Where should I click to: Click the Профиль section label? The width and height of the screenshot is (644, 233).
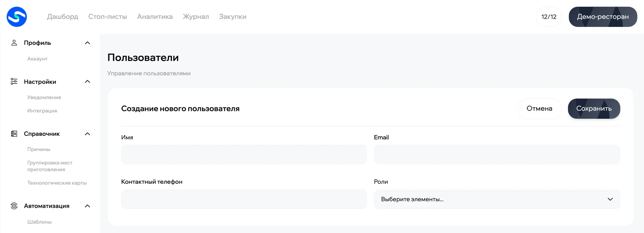37,43
